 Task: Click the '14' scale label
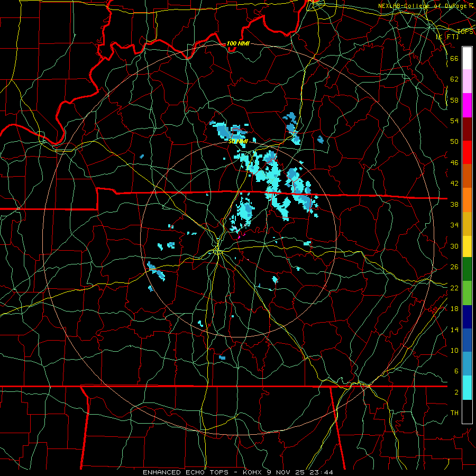tap(454, 329)
